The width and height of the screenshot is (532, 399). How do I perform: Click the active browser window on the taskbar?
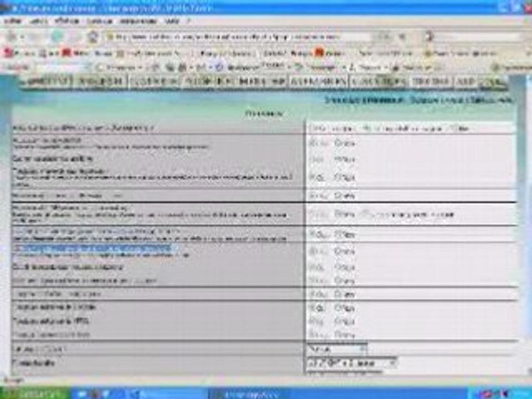pos(249,394)
